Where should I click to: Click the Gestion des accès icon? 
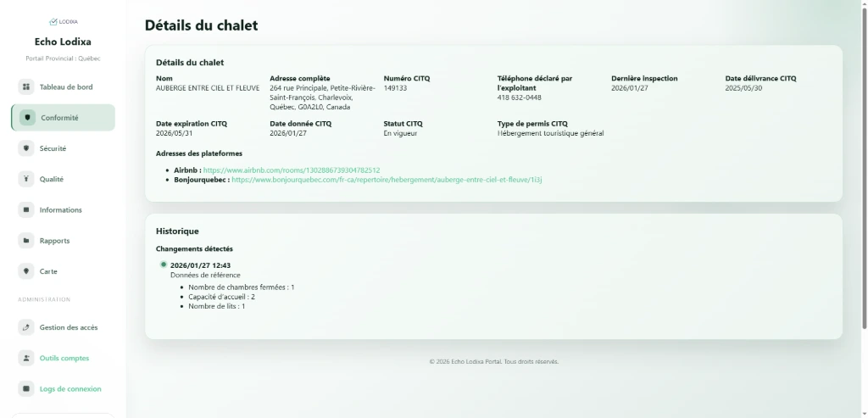click(25, 327)
